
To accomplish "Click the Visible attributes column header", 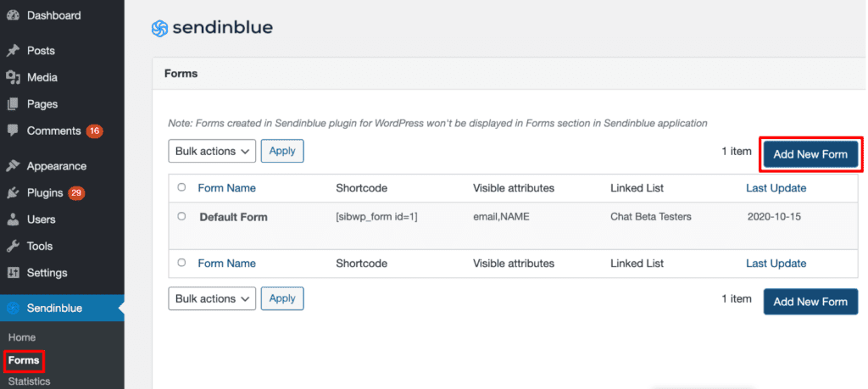I will pos(514,188).
